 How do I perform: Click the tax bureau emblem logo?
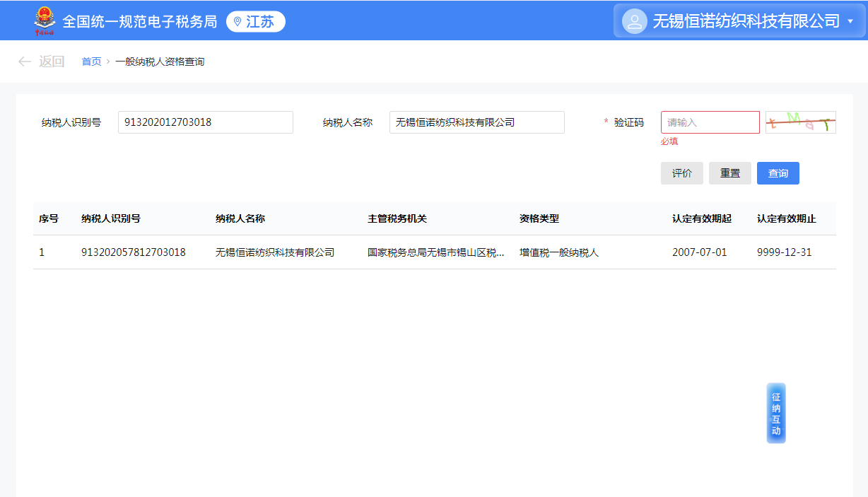tap(45, 21)
